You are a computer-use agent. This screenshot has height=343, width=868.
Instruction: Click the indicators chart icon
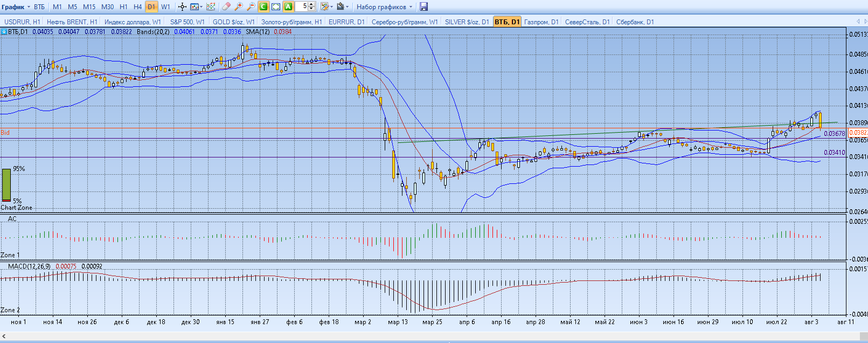pos(211,7)
